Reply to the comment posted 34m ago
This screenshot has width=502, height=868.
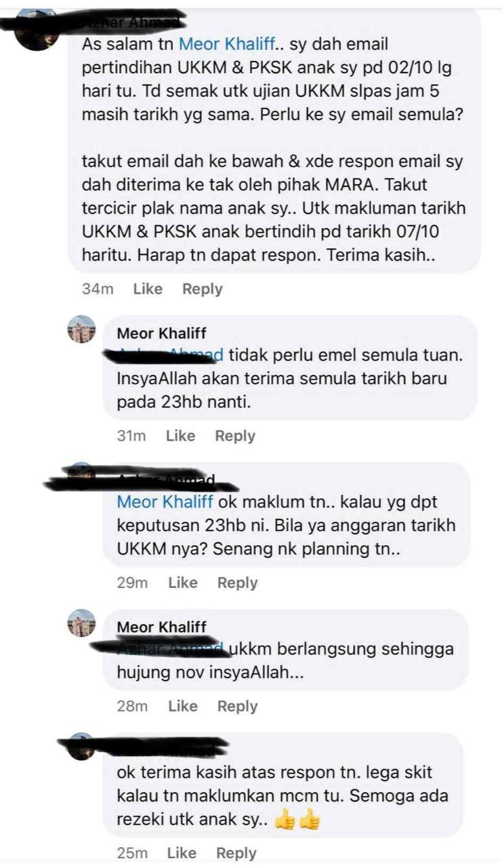(203, 289)
